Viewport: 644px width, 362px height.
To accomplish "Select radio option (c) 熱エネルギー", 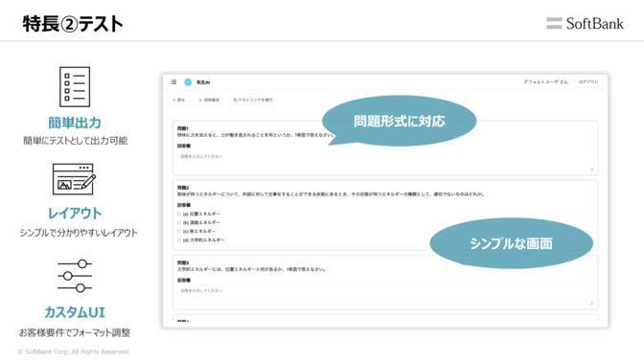I will coord(179,231).
